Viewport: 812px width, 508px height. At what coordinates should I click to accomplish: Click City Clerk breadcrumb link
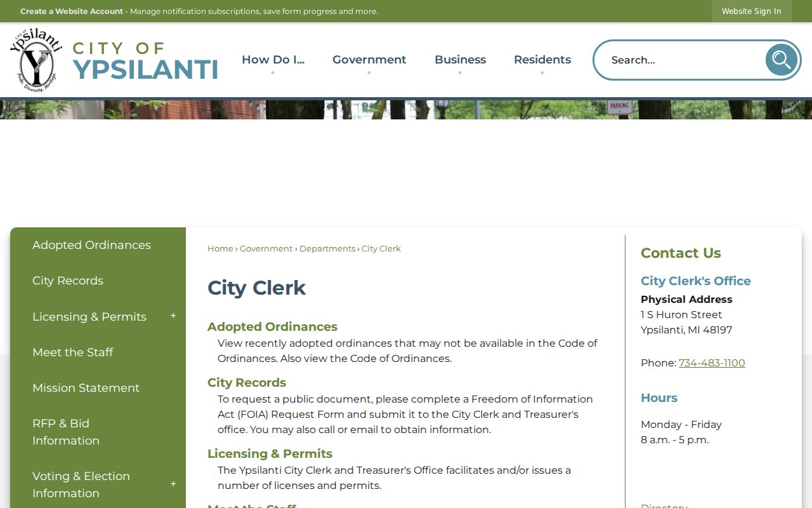[381, 248]
